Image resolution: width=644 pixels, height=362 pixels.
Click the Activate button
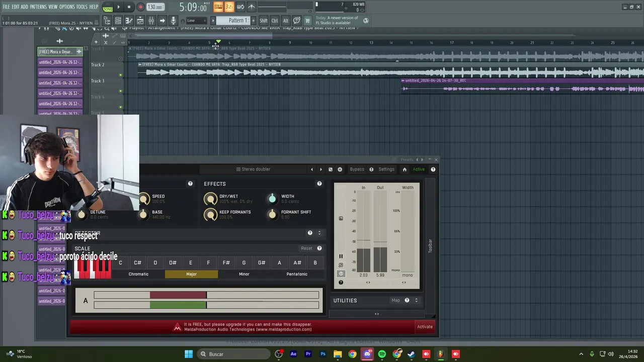(425, 327)
